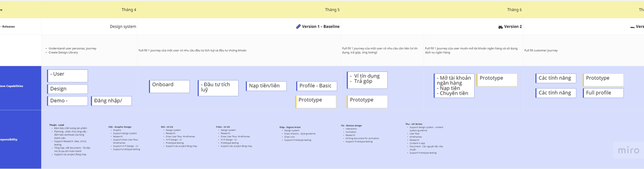
Task: Select the Demo - card
Action: 68,101
